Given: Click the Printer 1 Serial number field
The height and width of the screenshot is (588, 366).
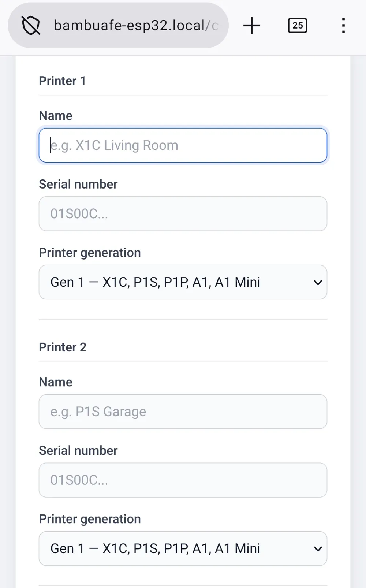Looking at the screenshot, I should click(183, 214).
